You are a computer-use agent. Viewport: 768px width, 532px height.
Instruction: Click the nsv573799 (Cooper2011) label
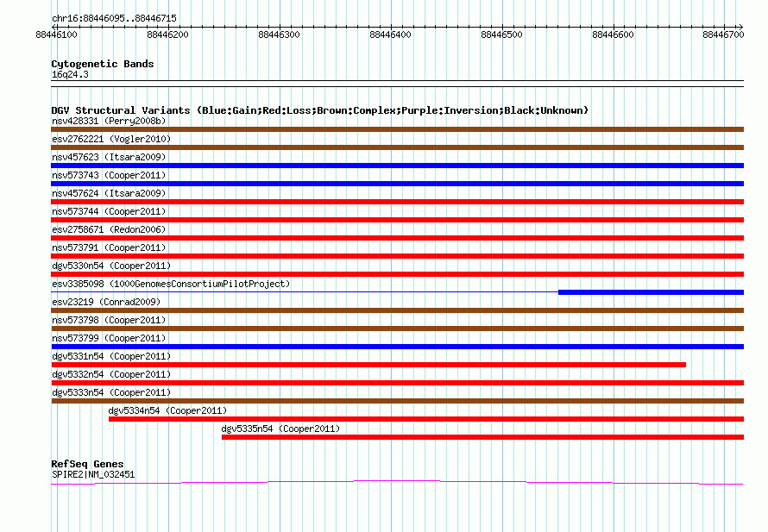click(x=109, y=338)
